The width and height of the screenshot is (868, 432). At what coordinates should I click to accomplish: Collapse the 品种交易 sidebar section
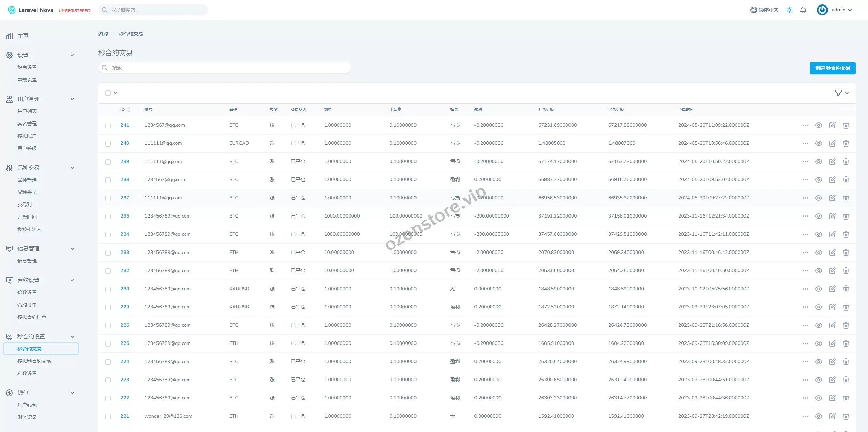72,168
